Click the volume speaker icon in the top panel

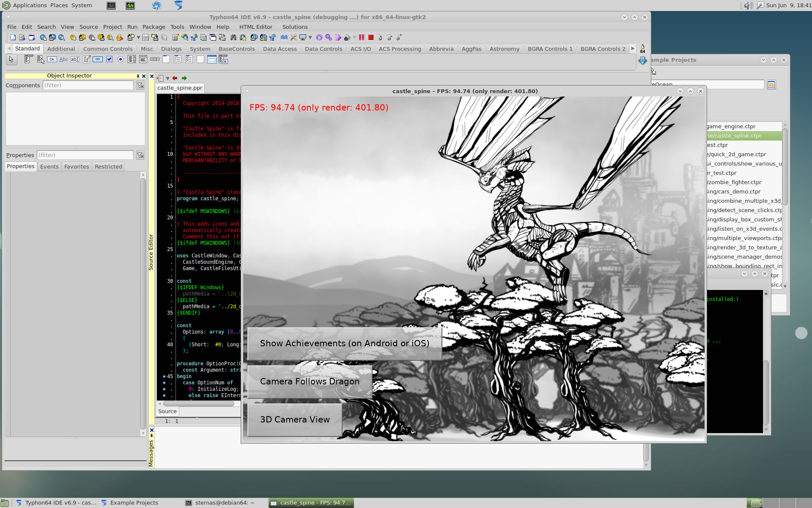click(x=749, y=5)
